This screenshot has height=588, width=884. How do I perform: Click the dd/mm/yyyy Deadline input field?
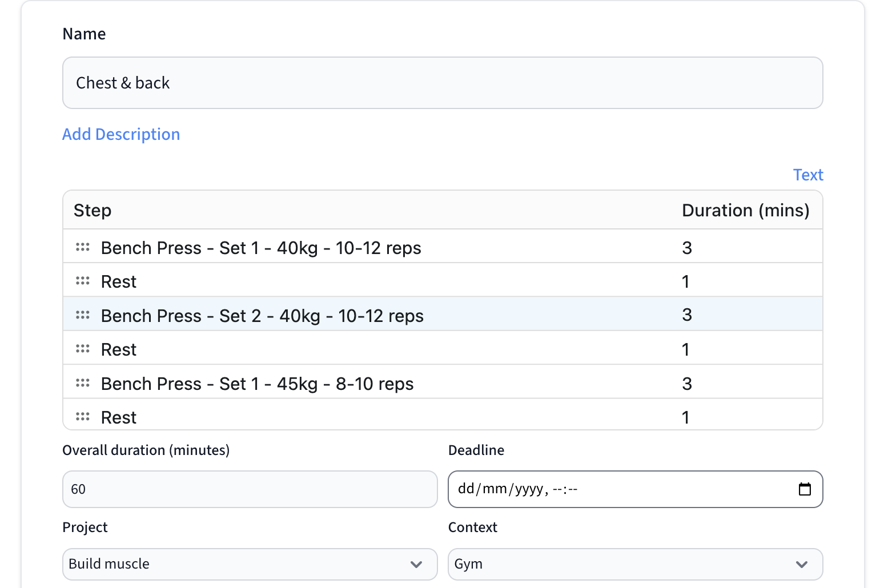[571, 489]
